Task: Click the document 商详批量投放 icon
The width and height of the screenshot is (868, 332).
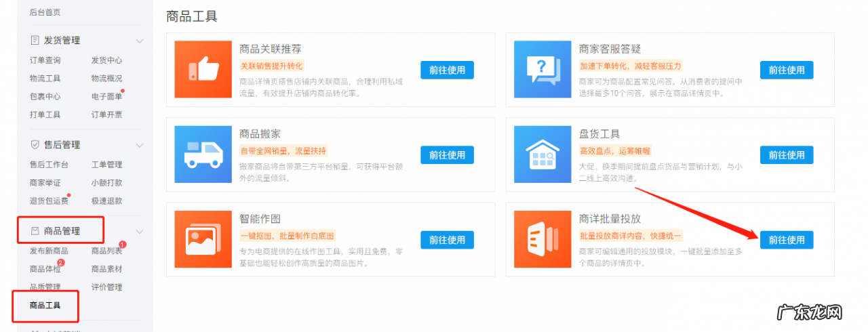Action: [542, 239]
